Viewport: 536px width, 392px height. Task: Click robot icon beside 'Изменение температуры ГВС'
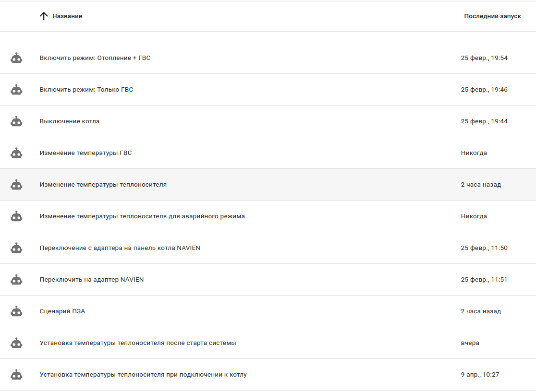(17, 153)
